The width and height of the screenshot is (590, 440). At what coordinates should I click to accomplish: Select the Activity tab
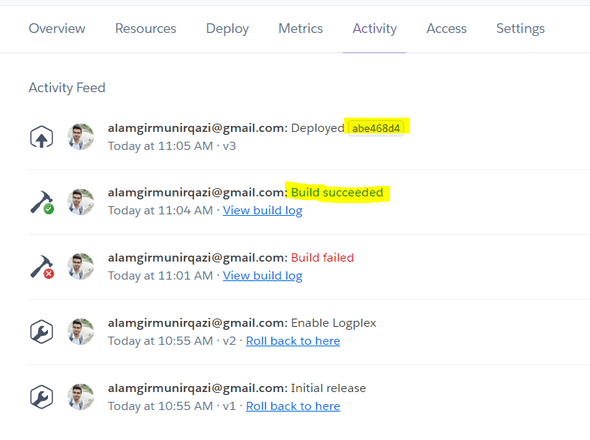tap(374, 29)
